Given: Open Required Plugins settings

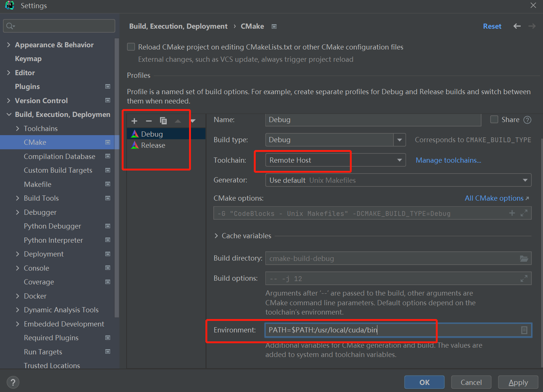Looking at the screenshot, I should click(51, 338).
